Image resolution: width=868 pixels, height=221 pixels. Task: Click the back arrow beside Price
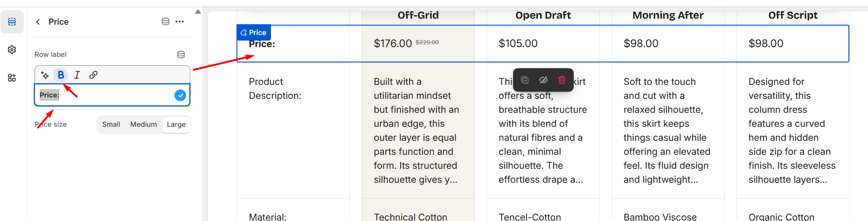[x=38, y=22]
